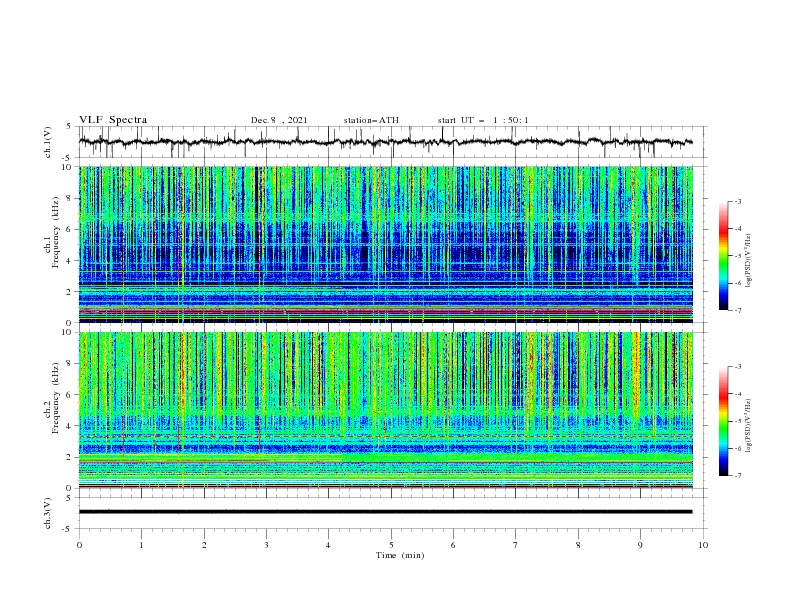Click the "ch.3(V)" axis label

coord(48,513)
